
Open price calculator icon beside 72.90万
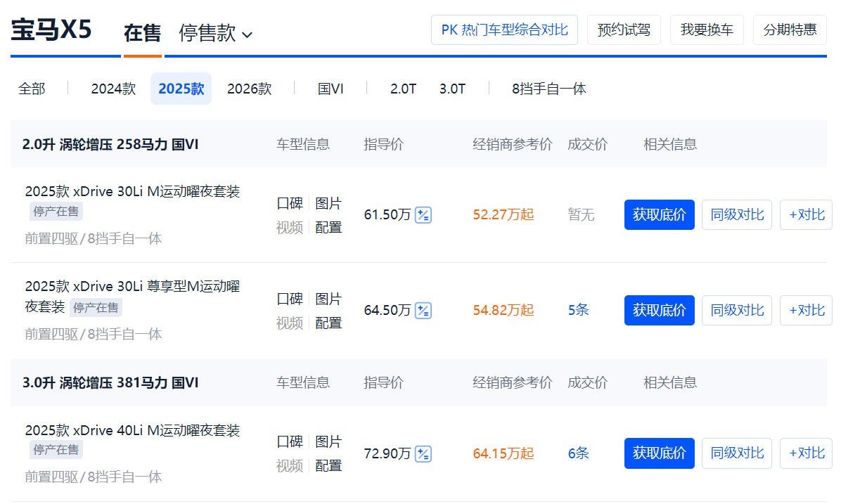point(423,454)
